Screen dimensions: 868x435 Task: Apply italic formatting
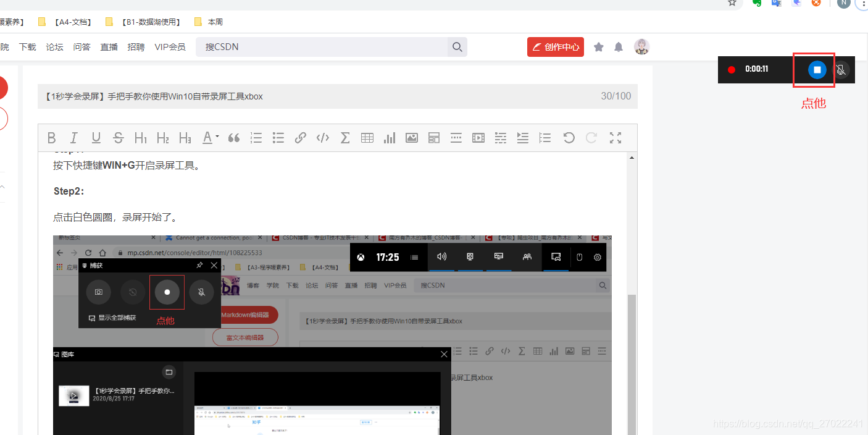(74, 138)
